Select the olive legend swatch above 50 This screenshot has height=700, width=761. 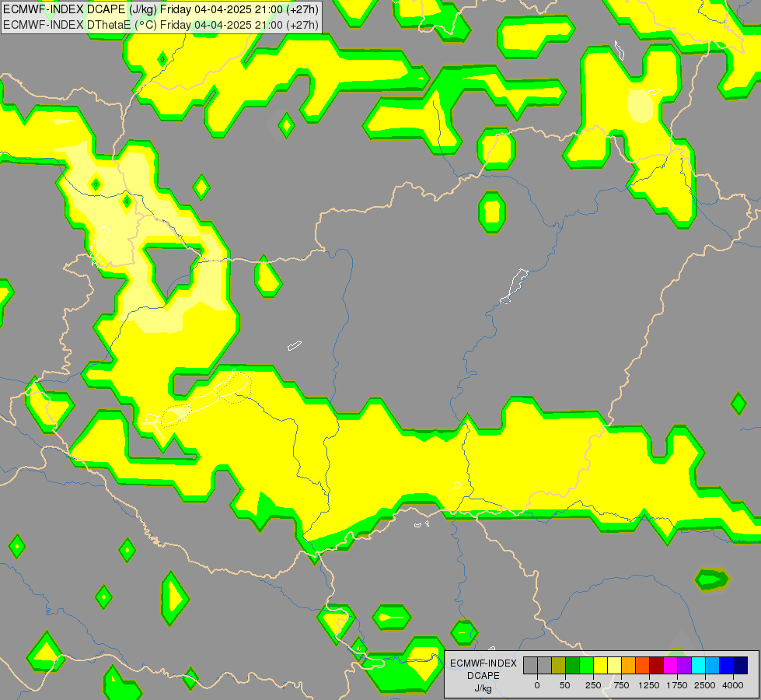tap(559, 665)
